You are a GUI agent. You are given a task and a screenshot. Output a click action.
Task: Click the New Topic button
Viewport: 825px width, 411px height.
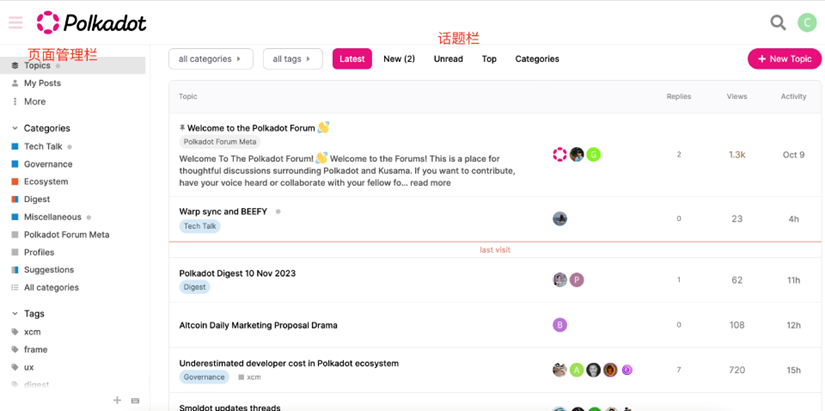tap(784, 59)
